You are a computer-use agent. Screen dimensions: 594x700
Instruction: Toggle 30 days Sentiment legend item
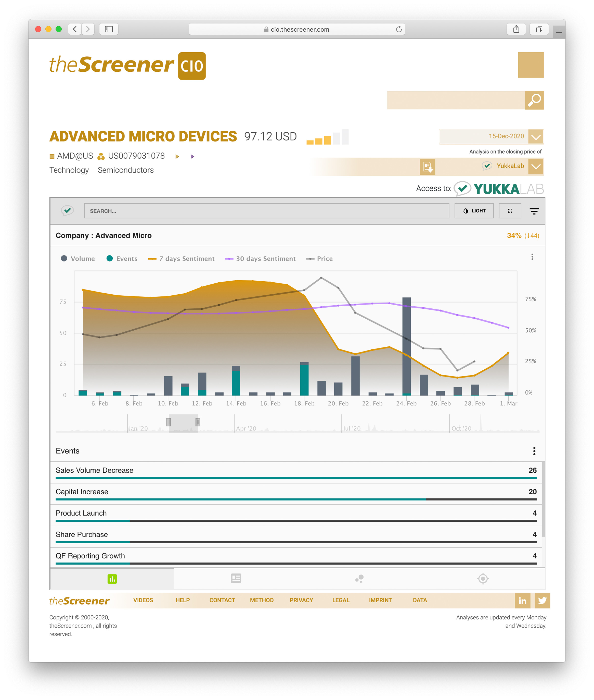pyautogui.click(x=260, y=258)
